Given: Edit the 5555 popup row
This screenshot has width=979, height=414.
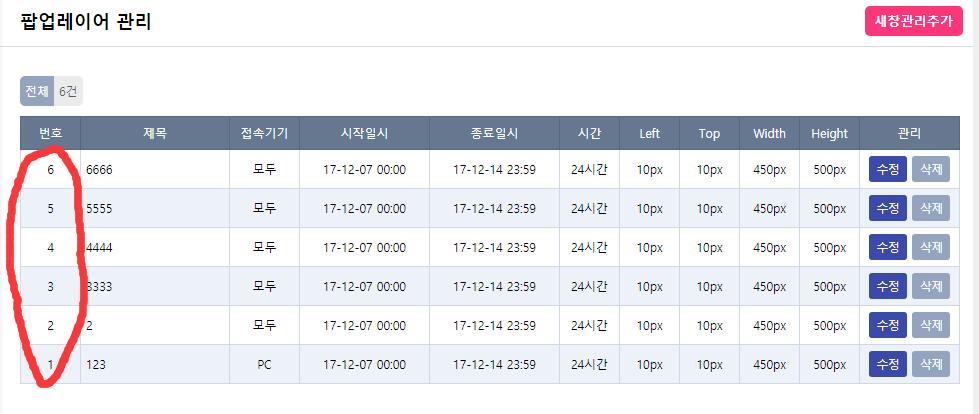Looking at the screenshot, I should pos(887,208).
